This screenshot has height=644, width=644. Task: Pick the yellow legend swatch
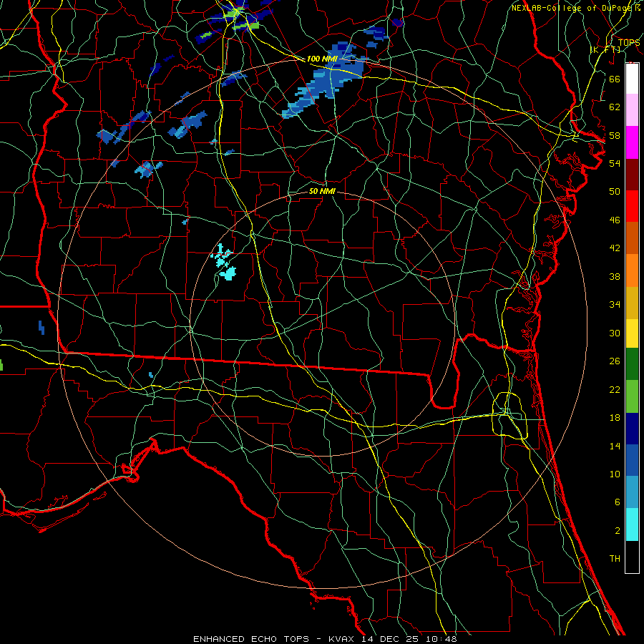pyautogui.click(x=632, y=333)
